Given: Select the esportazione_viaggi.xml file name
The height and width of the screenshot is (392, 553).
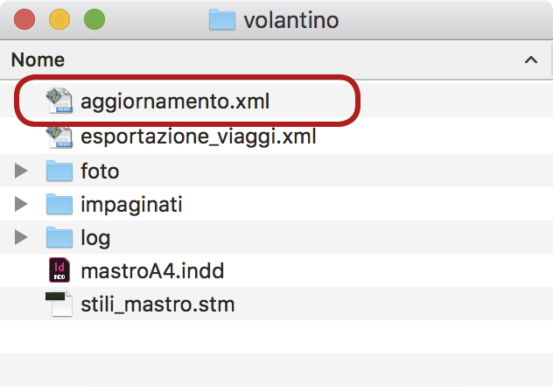Looking at the screenshot, I should (198, 136).
